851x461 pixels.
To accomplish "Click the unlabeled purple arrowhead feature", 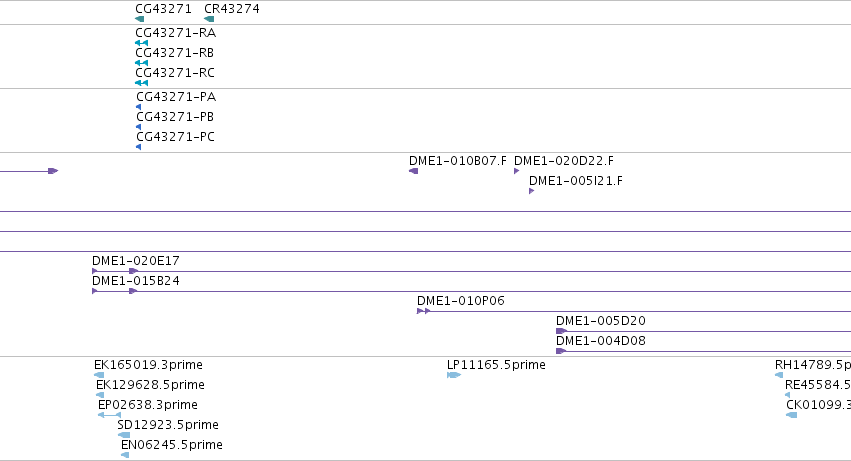I will [x=53, y=171].
